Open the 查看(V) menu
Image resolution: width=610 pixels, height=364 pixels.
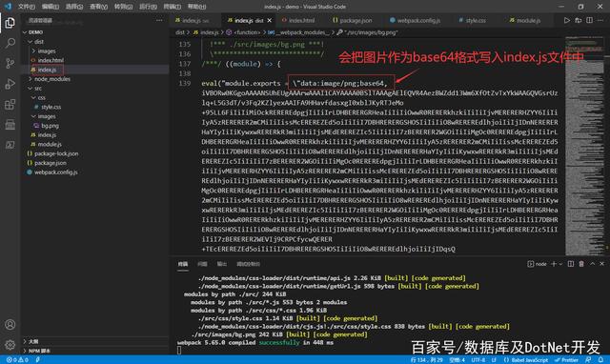[x=98, y=7]
